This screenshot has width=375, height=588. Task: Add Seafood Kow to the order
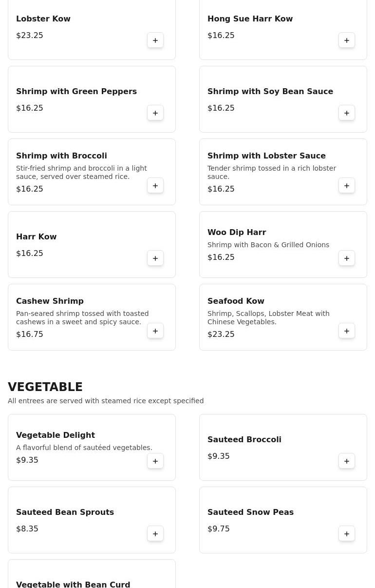(347, 331)
